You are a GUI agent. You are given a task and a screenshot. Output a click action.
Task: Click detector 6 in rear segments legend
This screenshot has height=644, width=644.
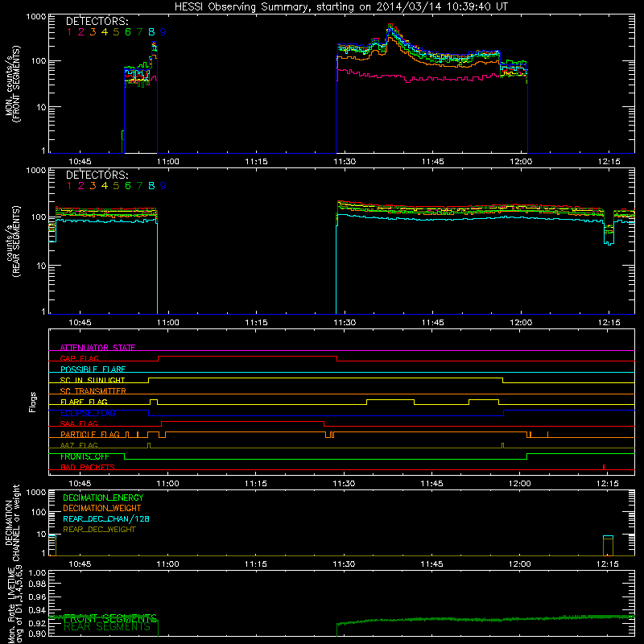coord(128,186)
